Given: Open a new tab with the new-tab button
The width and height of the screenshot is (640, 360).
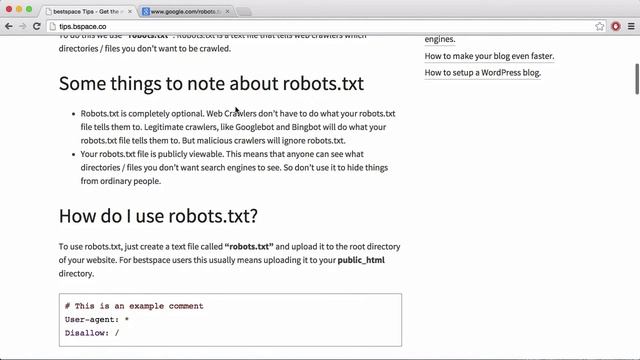Looking at the screenshot, I should pyautogui.click(x=244, y=12).
